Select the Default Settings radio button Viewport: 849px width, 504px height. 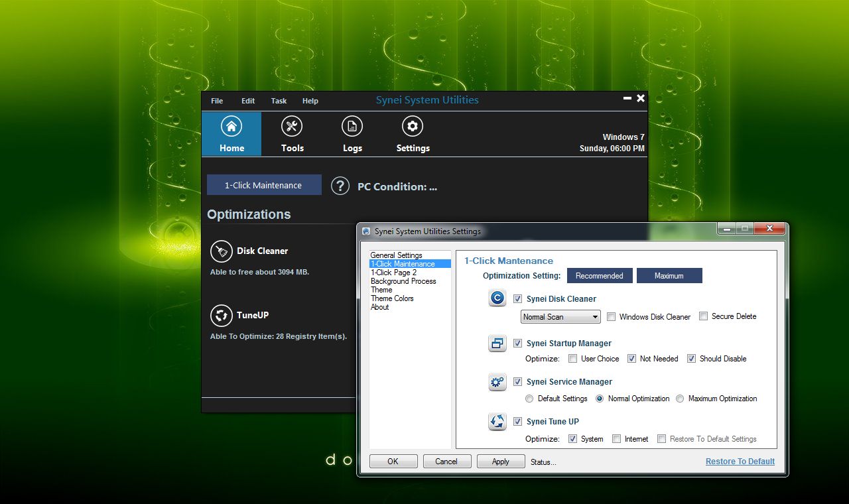point(529,399)
